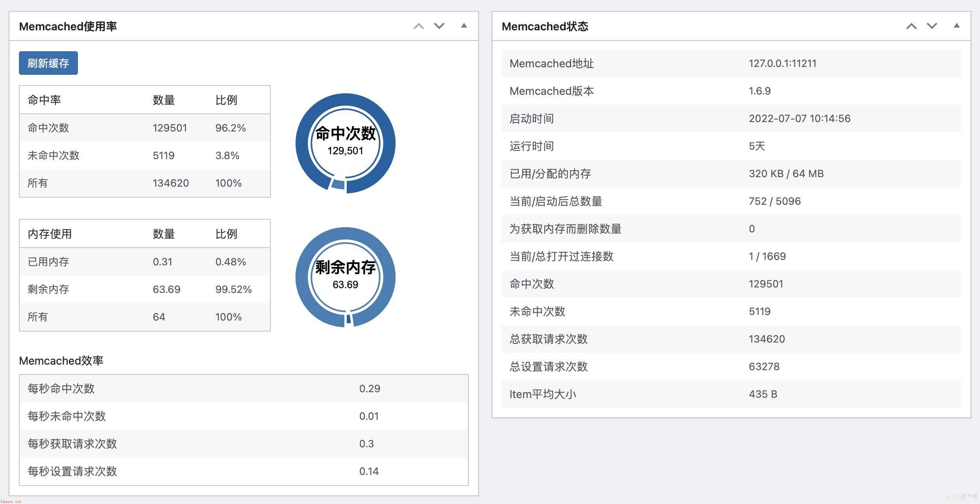Click the 剩余内存 donut chart
This screenshot has height=504, width=980.
tap(346, 277)
